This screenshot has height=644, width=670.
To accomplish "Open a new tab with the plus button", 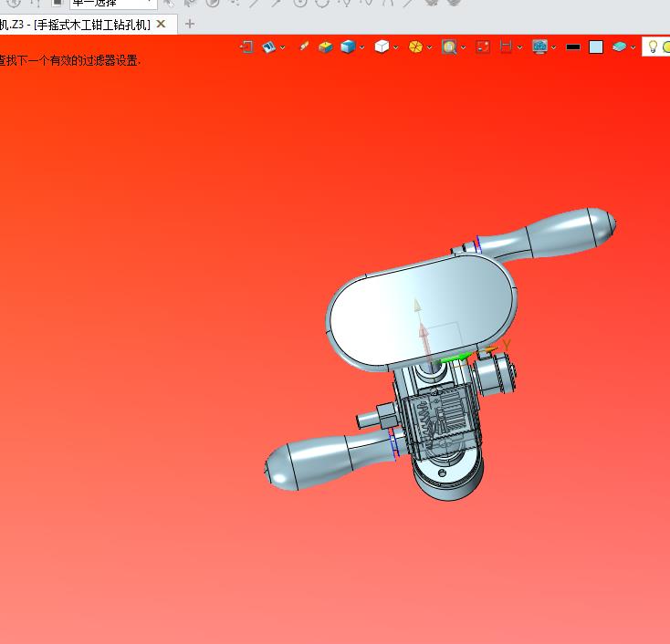I will [x=190, y=25].
